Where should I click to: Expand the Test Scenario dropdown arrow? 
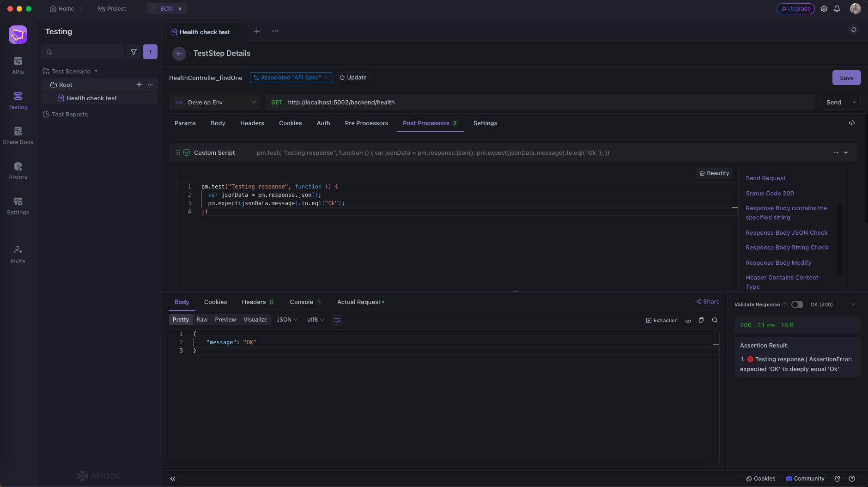point(96,71)
